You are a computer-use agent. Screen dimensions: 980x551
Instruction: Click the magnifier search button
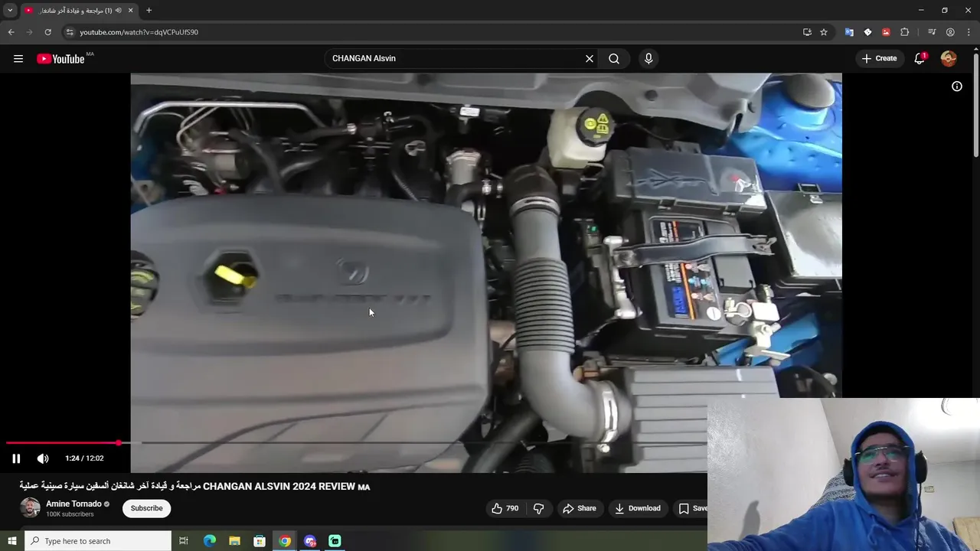pos(614,59)
